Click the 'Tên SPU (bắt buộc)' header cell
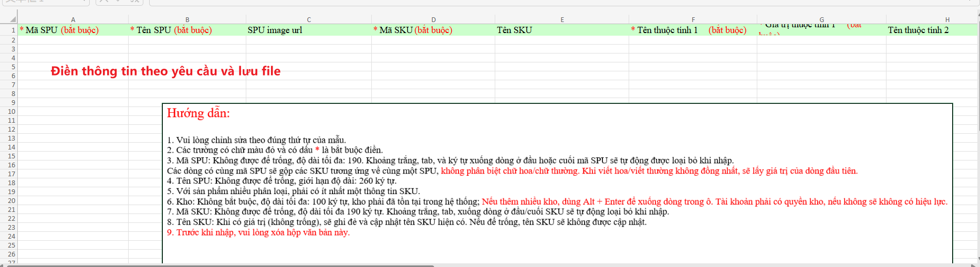This screenshot has height=267, width=980. click(187, 30)
